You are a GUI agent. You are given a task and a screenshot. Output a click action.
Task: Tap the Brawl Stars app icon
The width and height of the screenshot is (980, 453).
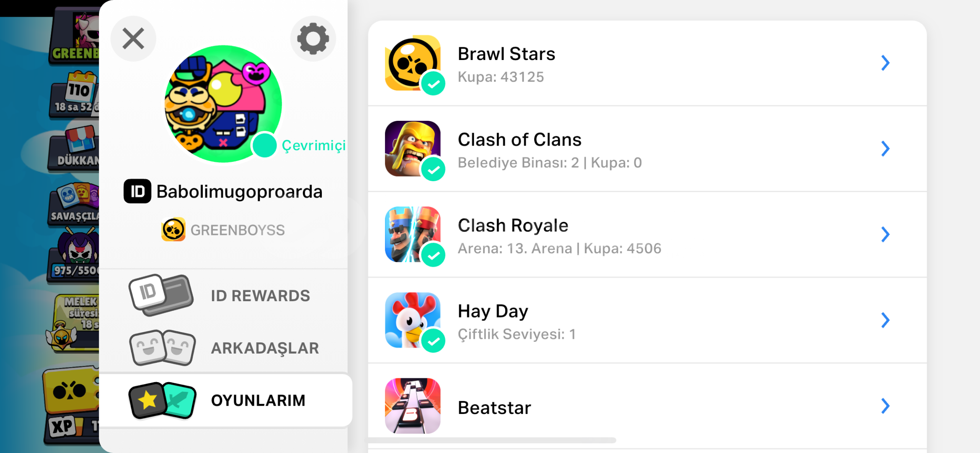[x=413, y=63]
